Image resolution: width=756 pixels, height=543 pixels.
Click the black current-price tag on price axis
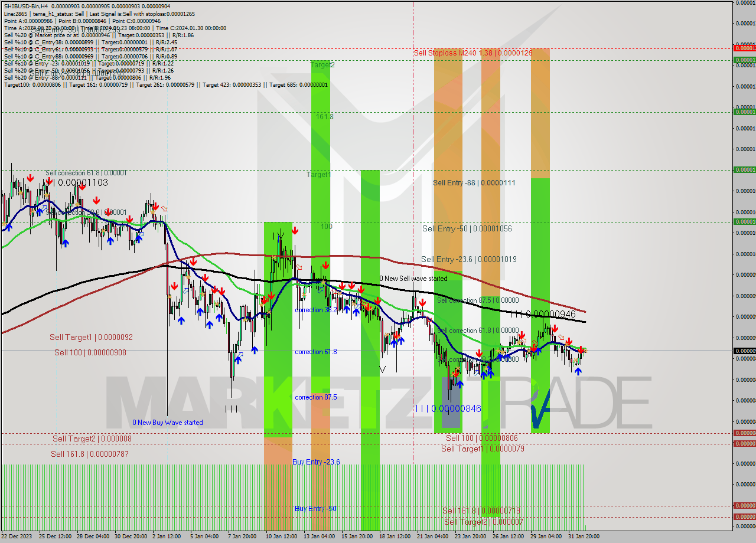click(x=744, y=351)
